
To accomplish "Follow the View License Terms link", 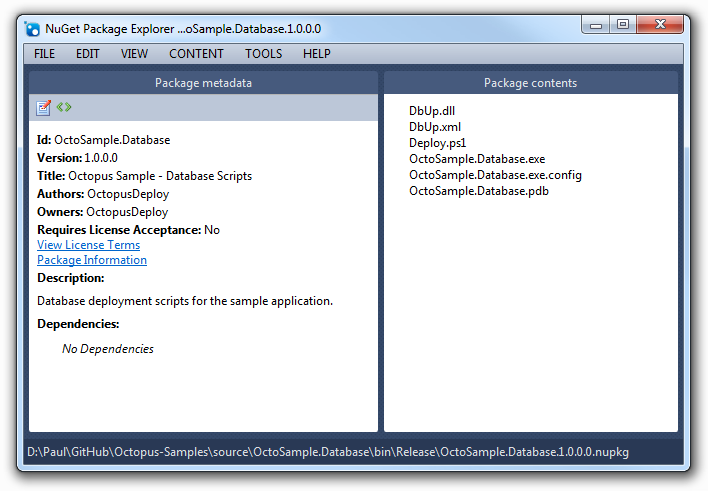I will pos(88,245).
